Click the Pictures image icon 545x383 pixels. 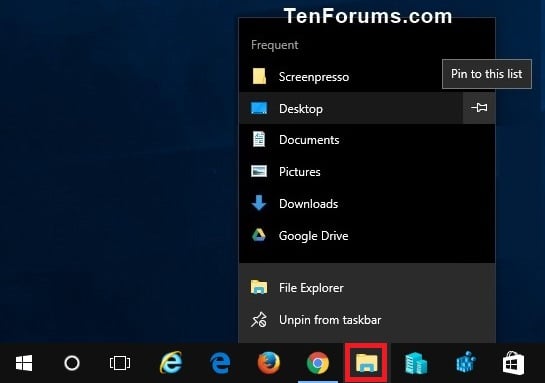pyautogui.click(x=259, y=171)
